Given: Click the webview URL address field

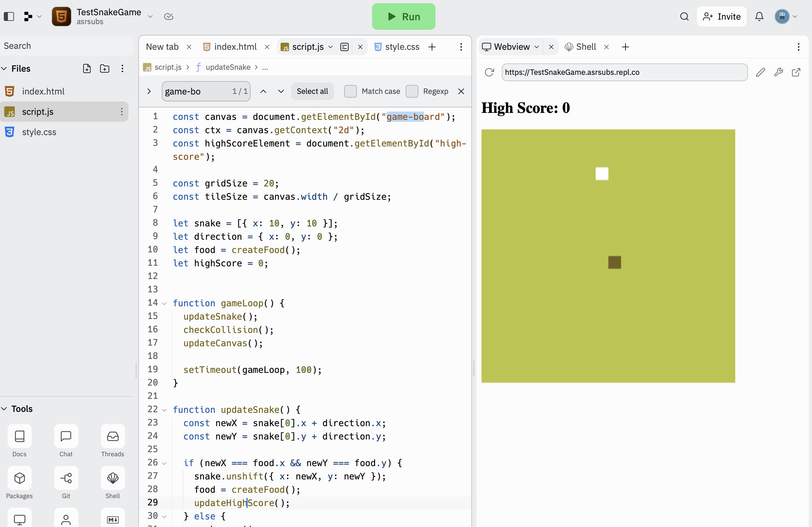Looking at the screenshot, I should click(624, 72).
